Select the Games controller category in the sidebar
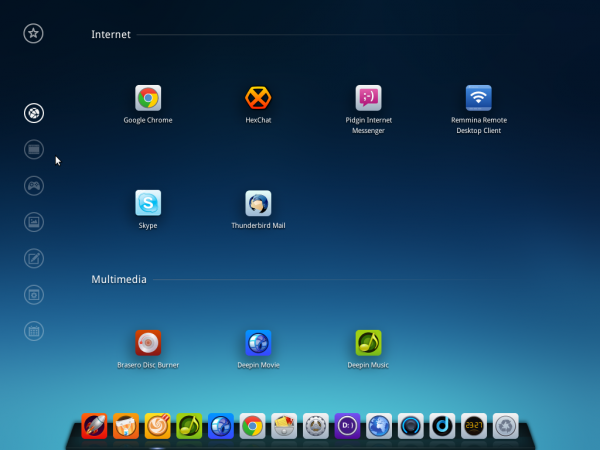 point(34,186)
